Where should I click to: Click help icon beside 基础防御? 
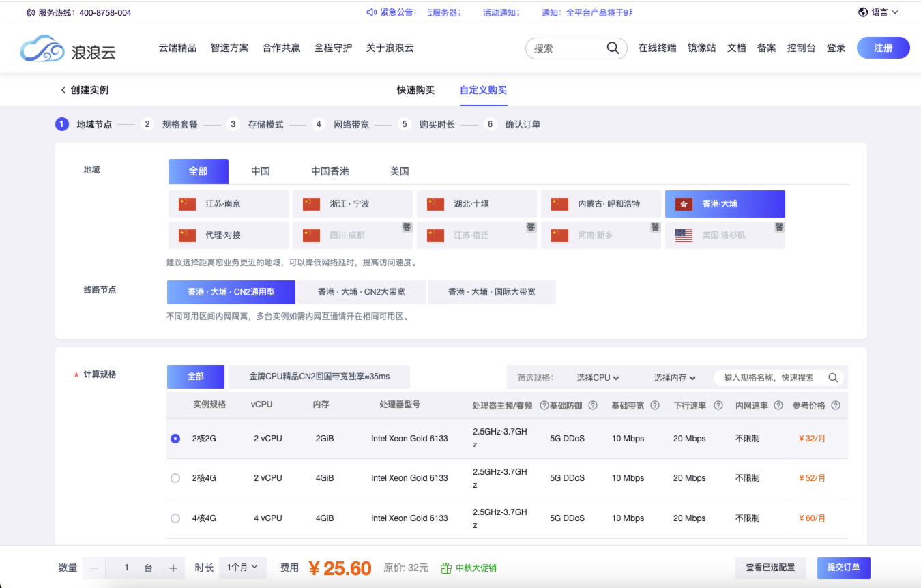click(593, 405)
